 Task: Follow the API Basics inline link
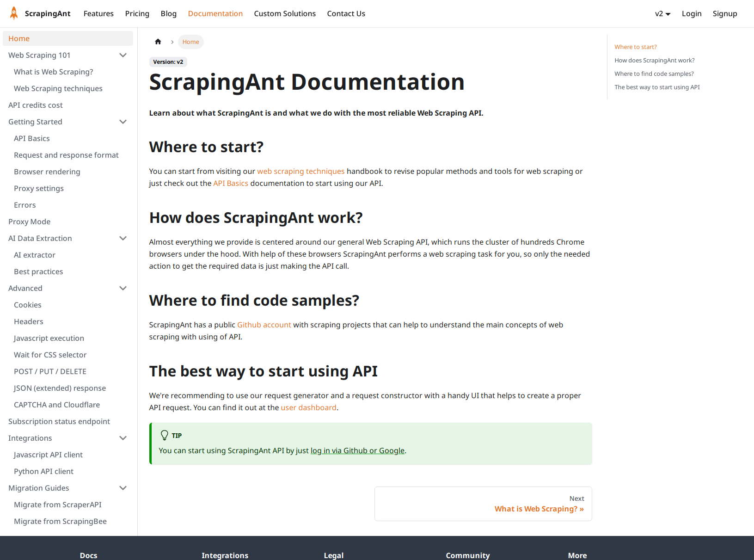coord(231,183)
